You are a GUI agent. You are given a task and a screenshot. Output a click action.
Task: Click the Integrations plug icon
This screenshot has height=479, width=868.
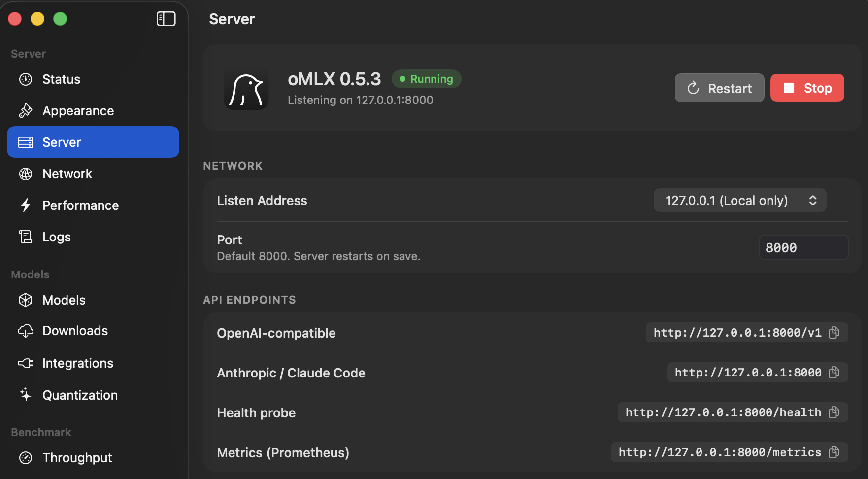26,363
